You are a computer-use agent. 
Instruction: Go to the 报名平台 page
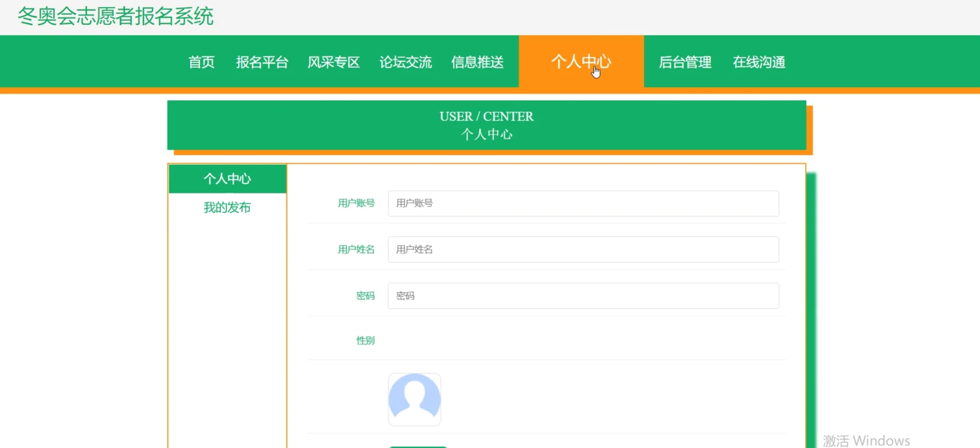click(x=262, y=62)
